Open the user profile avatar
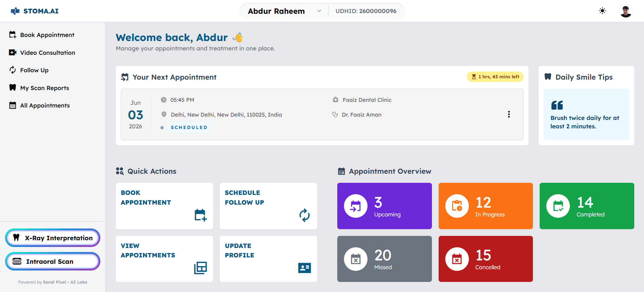Viewport: 644px width, 292px height. coord(626,11)
